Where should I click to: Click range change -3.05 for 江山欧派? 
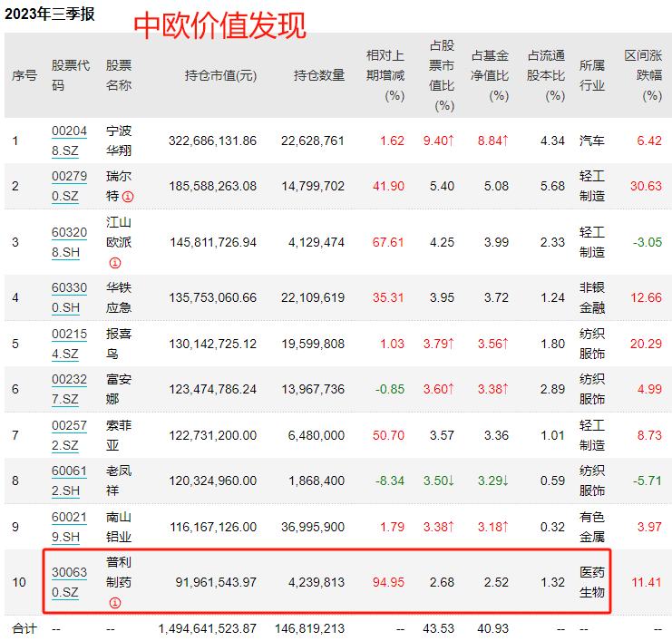(x=648, y=242)
